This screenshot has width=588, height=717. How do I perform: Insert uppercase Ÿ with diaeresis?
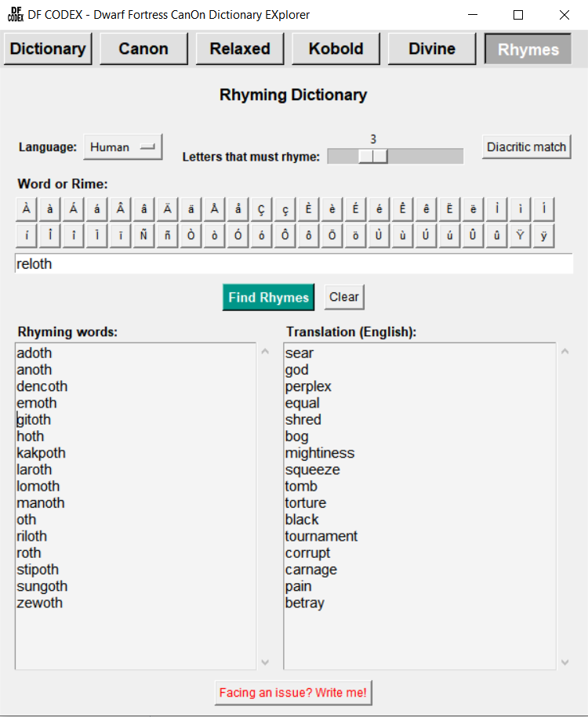[520, 236]
